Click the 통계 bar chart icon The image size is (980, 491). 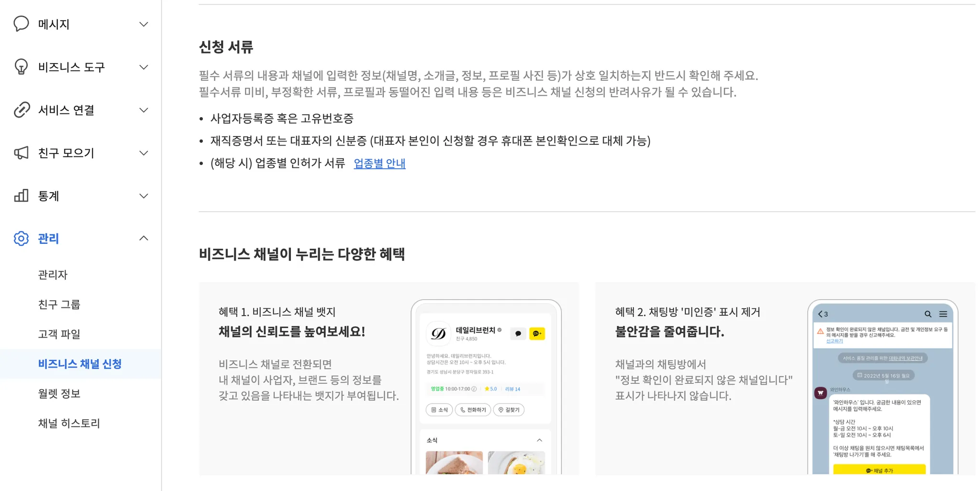point(21,196)
